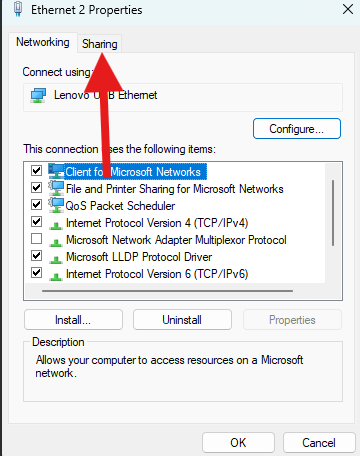Click the TCP/IPv6 protocol icon
The height and width of the screenshot is (456, 360).
tap(56, 277)
